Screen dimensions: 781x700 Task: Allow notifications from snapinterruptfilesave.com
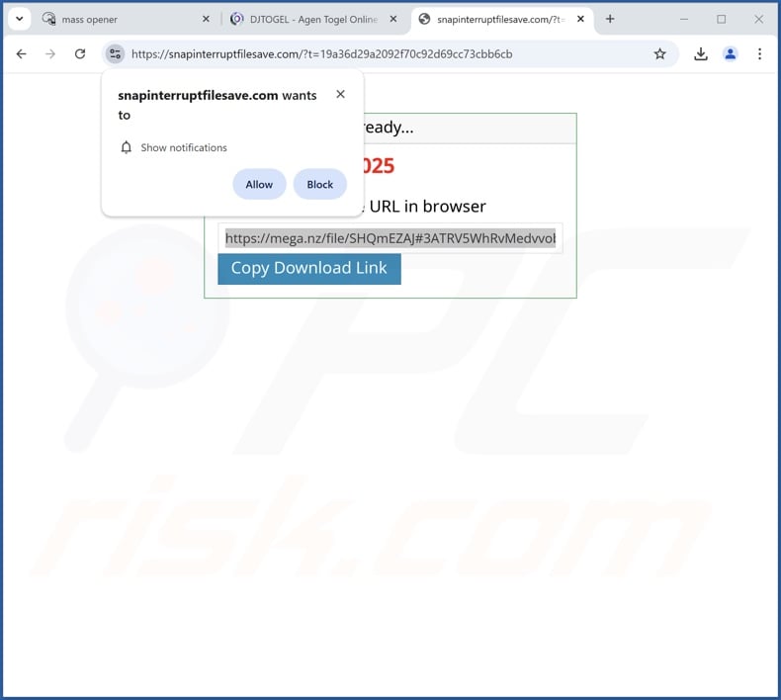pos(259,184)
